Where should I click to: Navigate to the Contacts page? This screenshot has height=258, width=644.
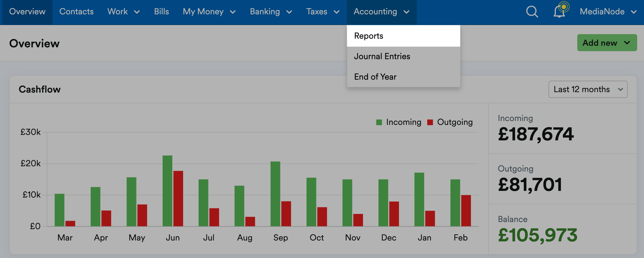pos(77,11)
